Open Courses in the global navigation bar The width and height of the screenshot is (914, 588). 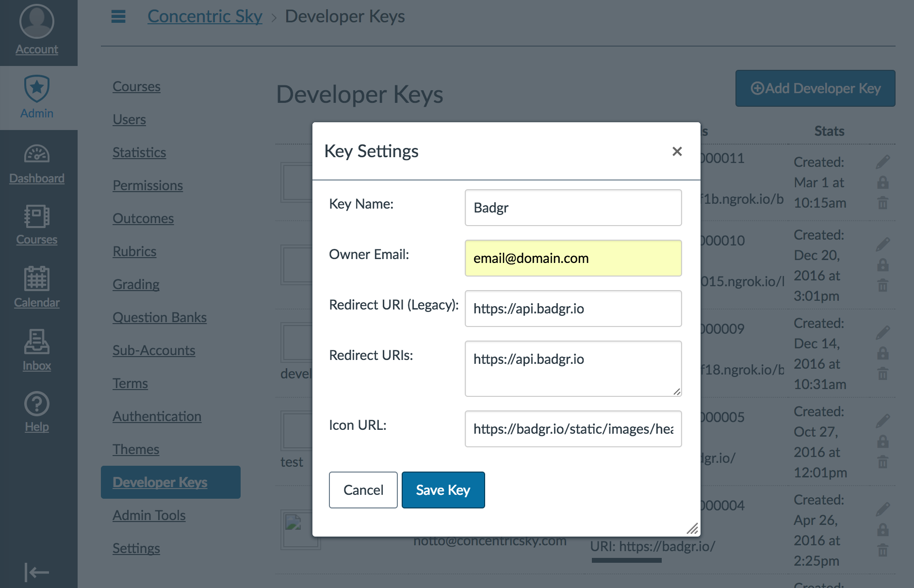click(x=37, y=225)
